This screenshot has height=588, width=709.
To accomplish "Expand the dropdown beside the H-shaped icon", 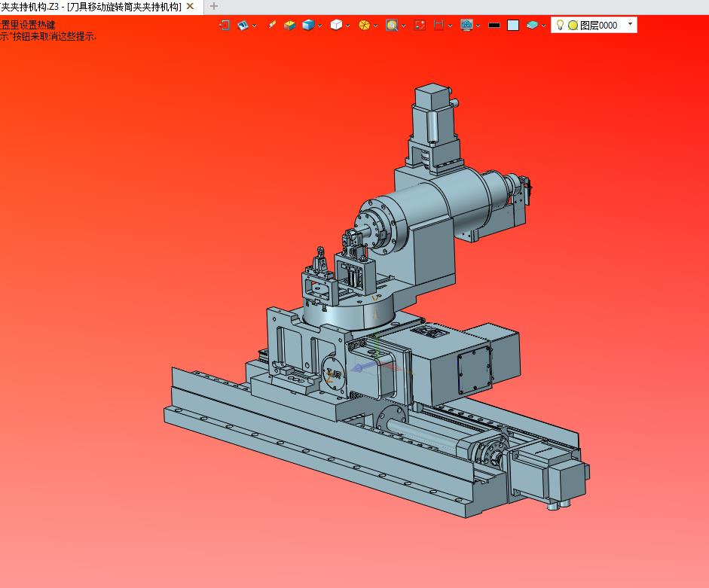I will 450,26.
